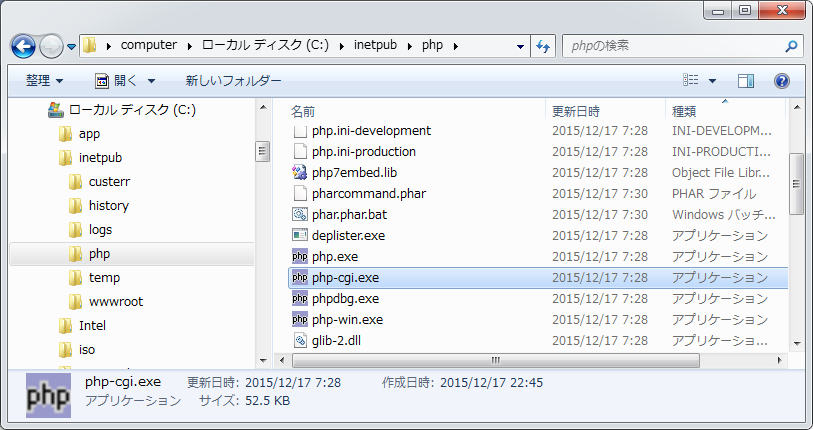Select the phar.phar.bat batch file icon
Screen dimensions: 813x430
tap(299, 215)
